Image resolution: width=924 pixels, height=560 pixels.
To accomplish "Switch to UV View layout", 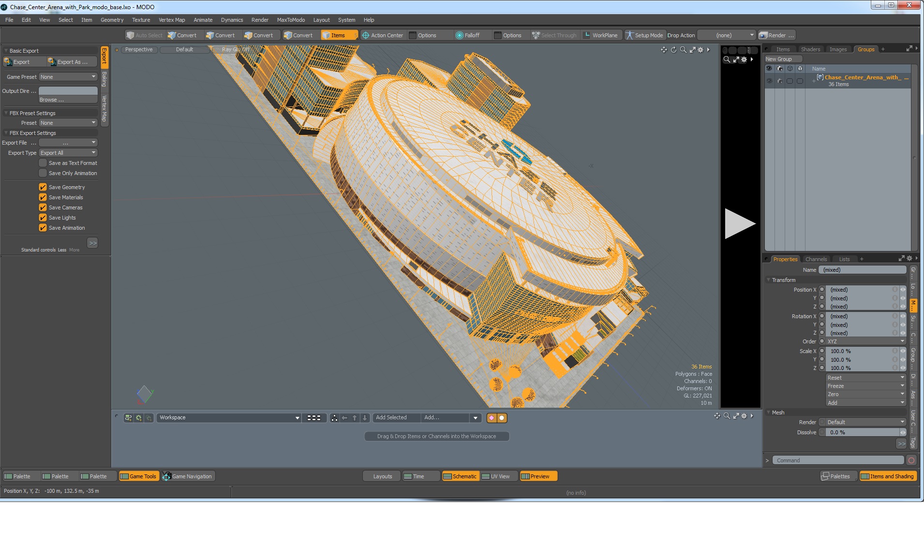I will click(x=499, y=476).
